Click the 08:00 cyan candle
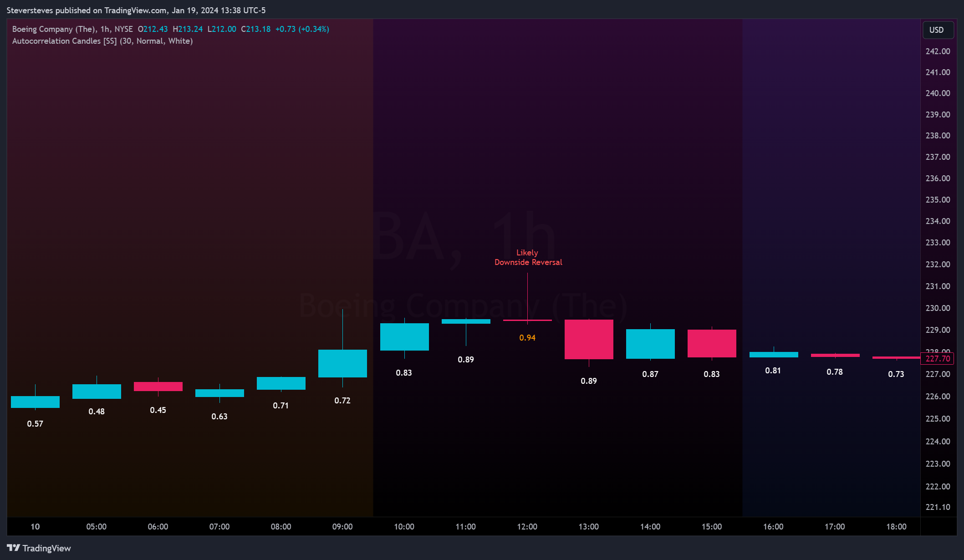The height and width of the screenshot is (560, 964). click(x=281, y=383)
